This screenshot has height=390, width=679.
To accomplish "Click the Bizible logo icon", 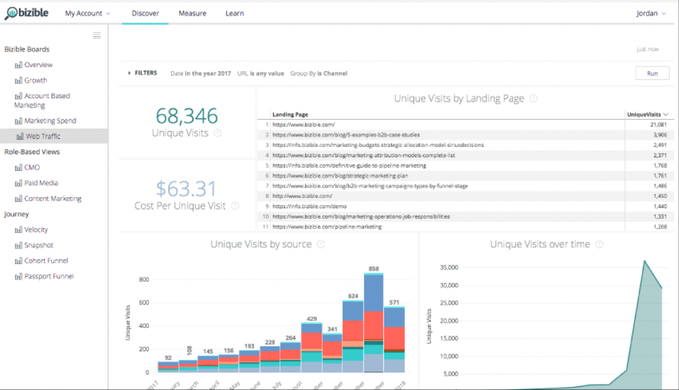I will (11, 13).
